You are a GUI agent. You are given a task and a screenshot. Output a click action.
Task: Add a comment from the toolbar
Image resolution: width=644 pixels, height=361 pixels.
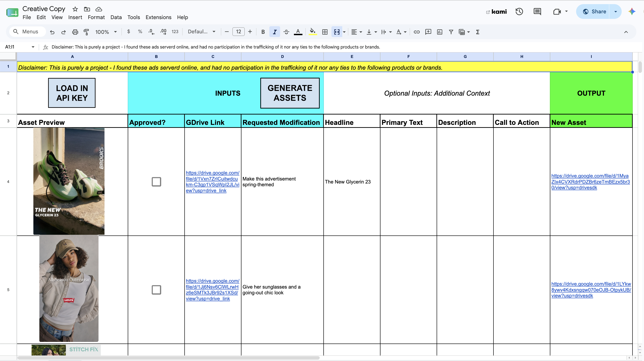tap(428, 32)
